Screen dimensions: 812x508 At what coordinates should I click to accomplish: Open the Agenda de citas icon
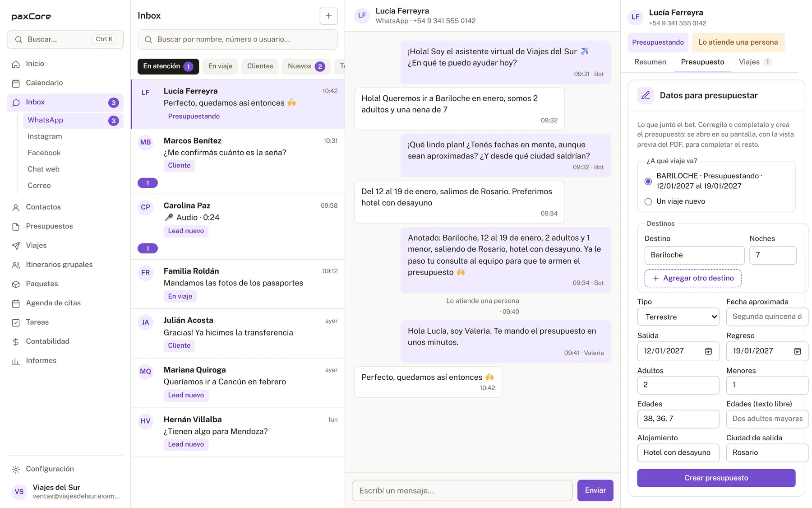[16, 303]
